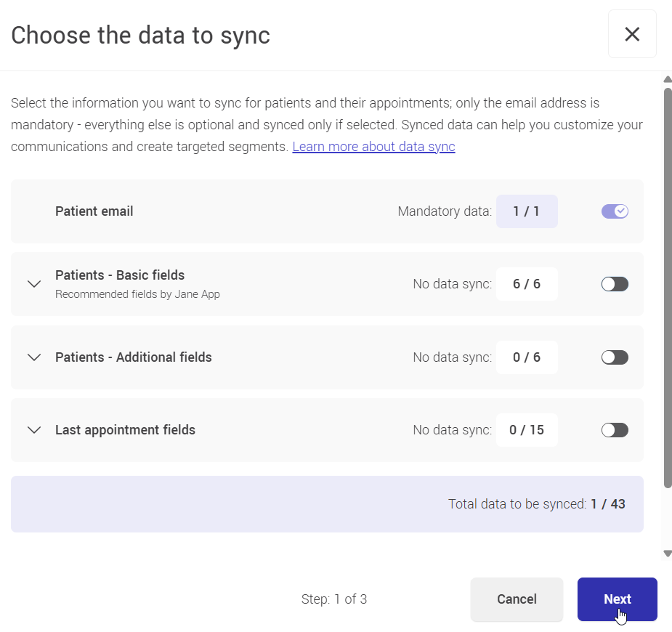Image resolution: width=672 pixels, height=632 pixels.
Task: Enable the Last appointment fields sync toggle
Action: click(x=614, y=430)
